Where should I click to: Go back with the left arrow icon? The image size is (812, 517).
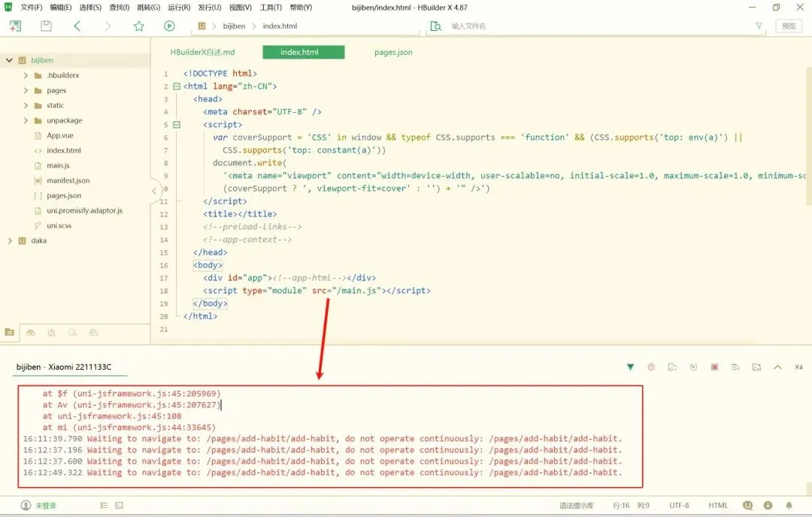tap(77, 26)
